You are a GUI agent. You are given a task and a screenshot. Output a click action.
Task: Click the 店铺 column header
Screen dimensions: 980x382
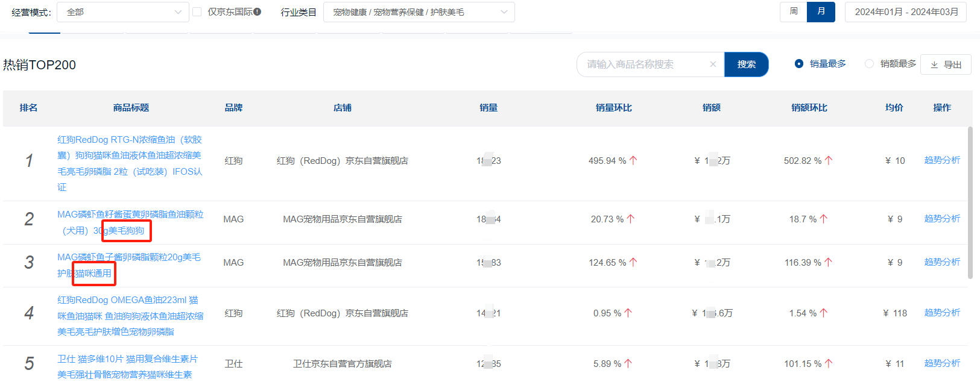343,108
